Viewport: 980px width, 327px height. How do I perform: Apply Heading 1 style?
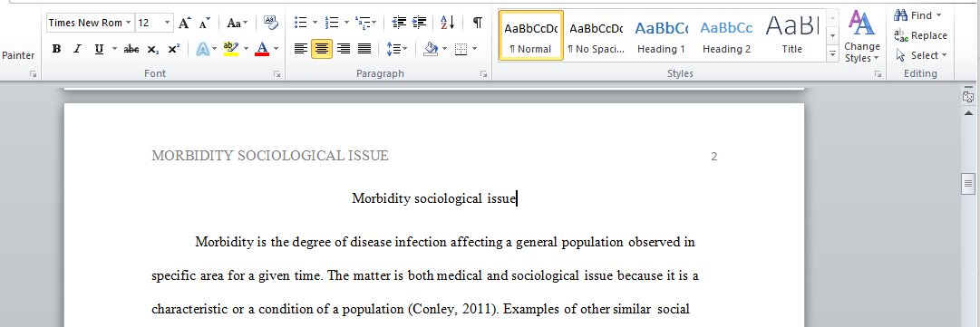click(x=661, y=35)
